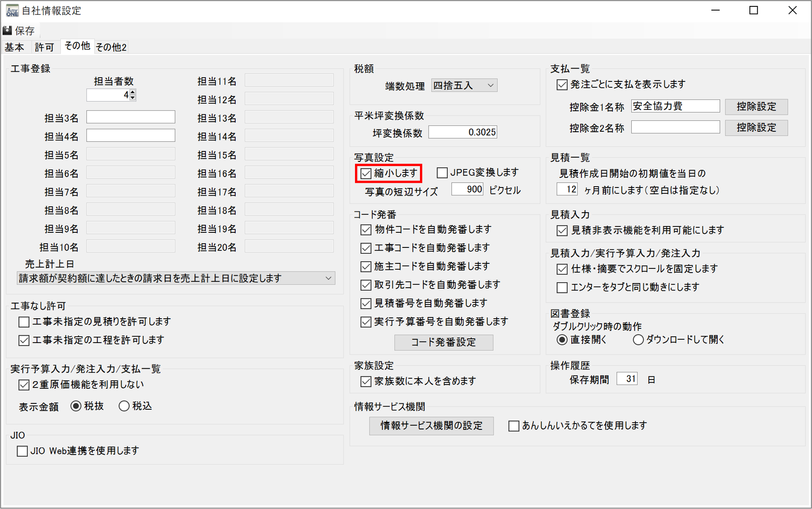
Task: Open the 許可 tab
Action: point(44,47)
